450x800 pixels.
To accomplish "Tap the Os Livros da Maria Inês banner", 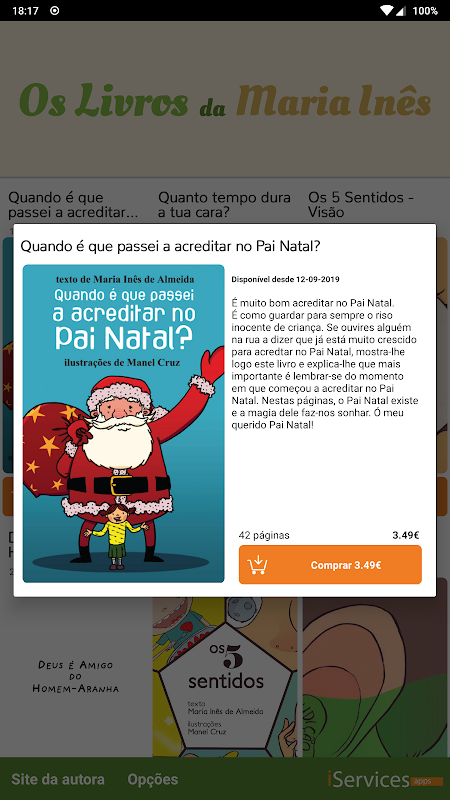I will click(x=225, y=99).
